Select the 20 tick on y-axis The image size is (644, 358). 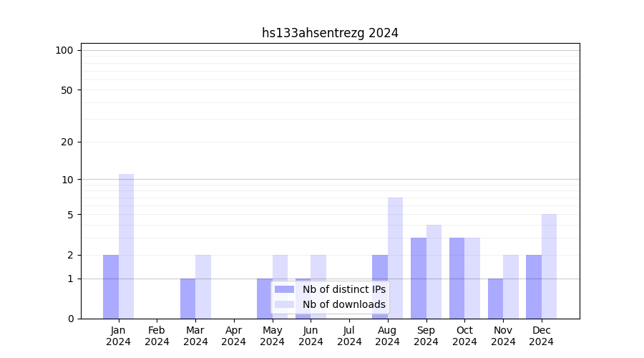pos(67,142)
